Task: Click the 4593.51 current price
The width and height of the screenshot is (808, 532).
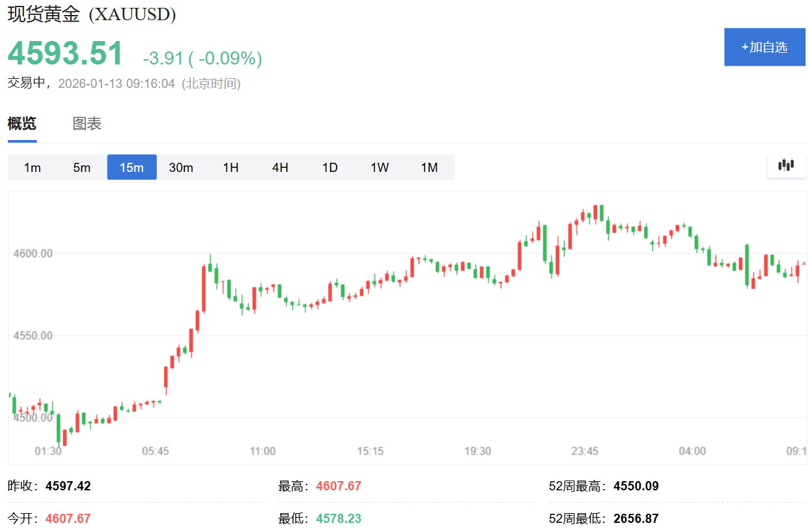Action: tap(65, 54)
